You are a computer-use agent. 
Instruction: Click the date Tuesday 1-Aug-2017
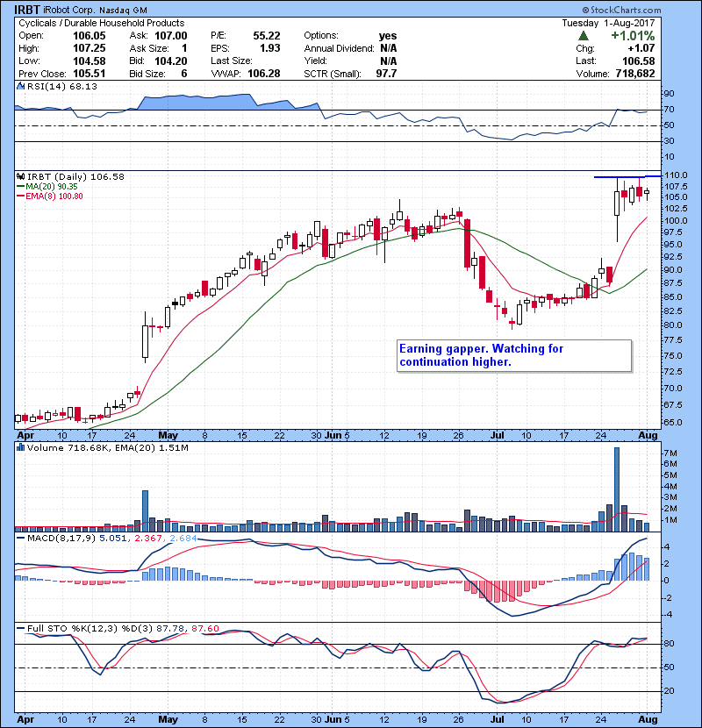tap(608, 23)
